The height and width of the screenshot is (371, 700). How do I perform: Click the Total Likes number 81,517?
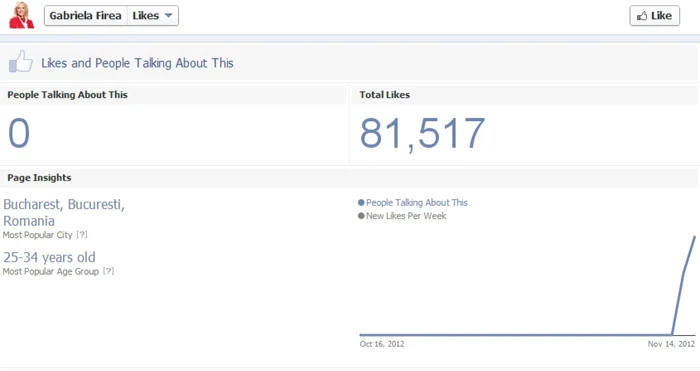tap(422, 133)
